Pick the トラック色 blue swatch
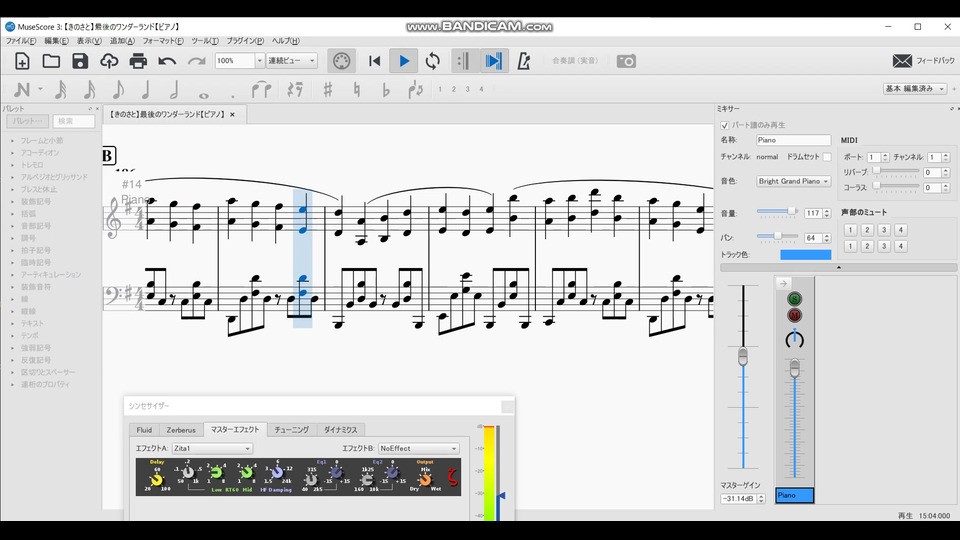The width and height of the screenshot is (960, 540). (806, 255)
